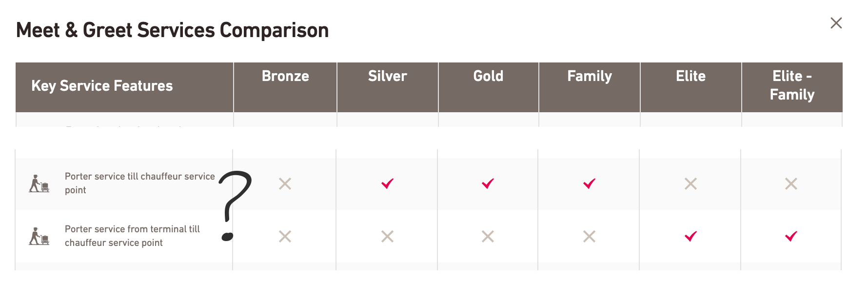Click Silver checkmark for porter till chauffeur
Image resolution: width=868 pixels, height=284 pixels.
tap(387, 183)
